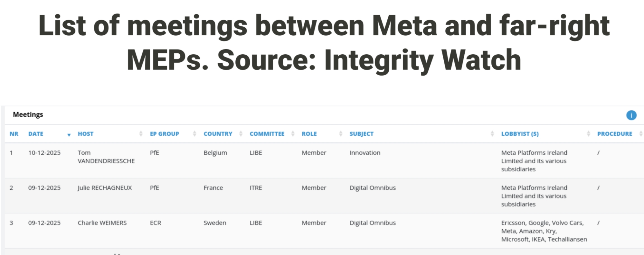The width and height of the screenshot is (644, 255).
Task: Click sort arrows beside EP GROUP
Action: (194, 134)
